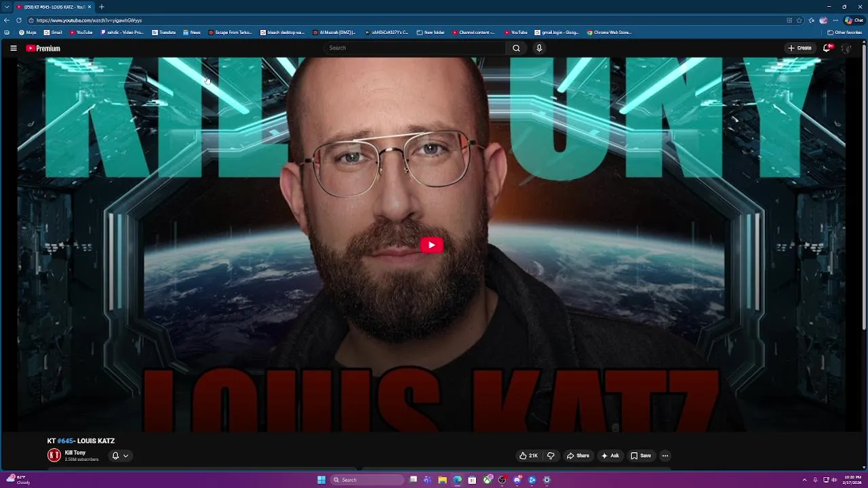This screenshot has width=868, height=488.
Task: Open the Chrome Web Store bookmark
Action: pyautogui.click(x=609, y=33)
